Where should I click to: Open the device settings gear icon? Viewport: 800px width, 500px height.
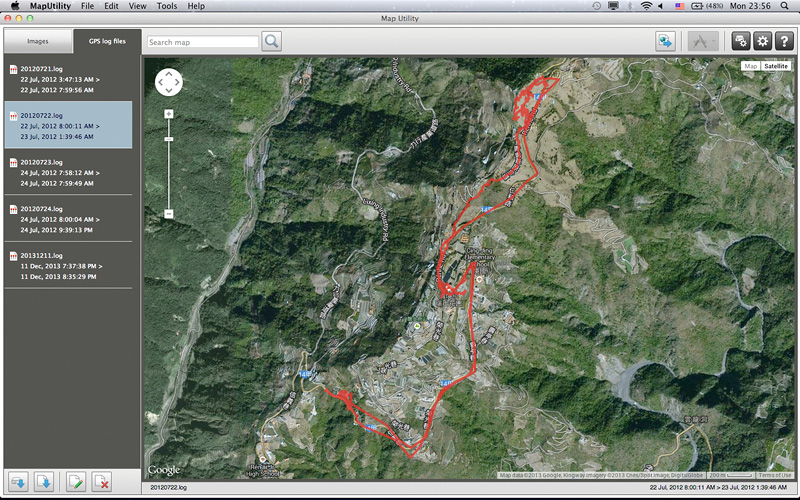pos(740,41)
